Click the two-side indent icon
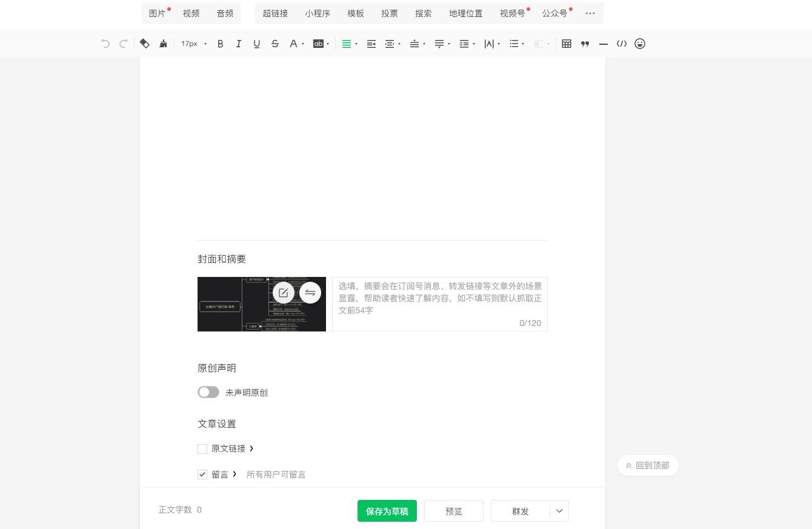 (390, 44)
